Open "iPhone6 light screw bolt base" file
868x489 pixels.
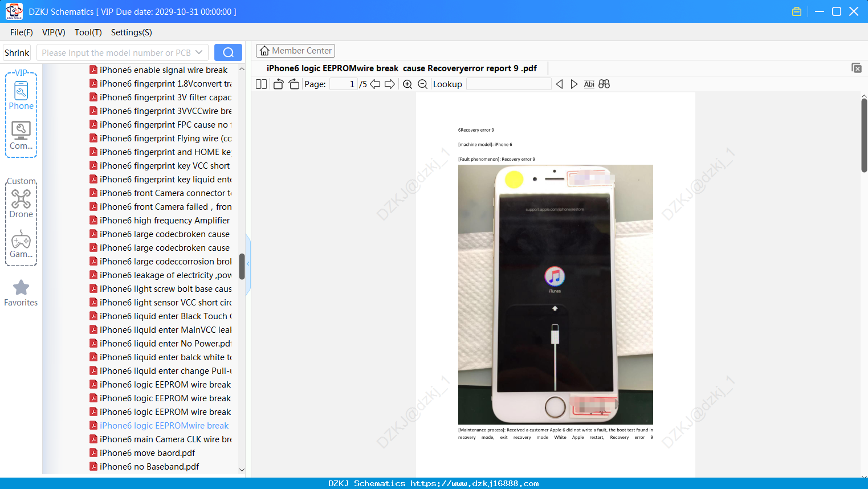click(x=161, y=289)
